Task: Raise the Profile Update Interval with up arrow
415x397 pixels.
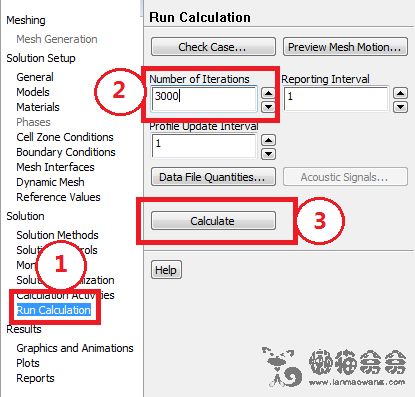Action: tap(268, 140)
